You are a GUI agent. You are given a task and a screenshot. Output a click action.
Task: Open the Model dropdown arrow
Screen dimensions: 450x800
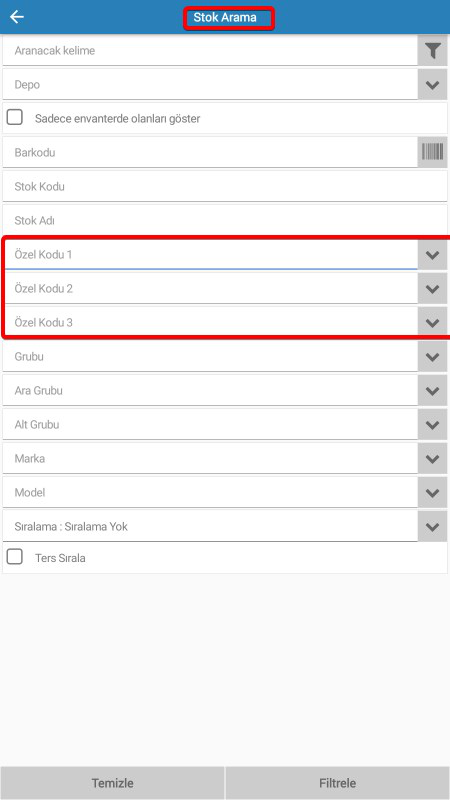click(433, 493)
